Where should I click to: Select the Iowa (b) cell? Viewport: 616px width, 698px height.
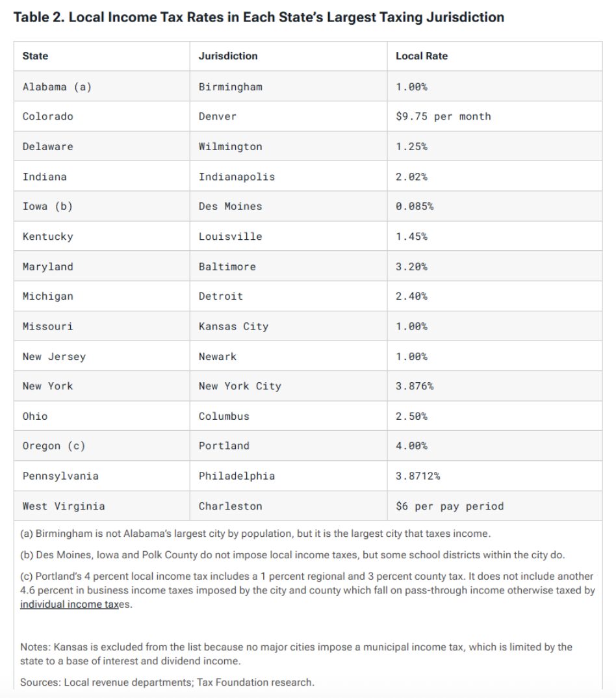tap(102, 207)
